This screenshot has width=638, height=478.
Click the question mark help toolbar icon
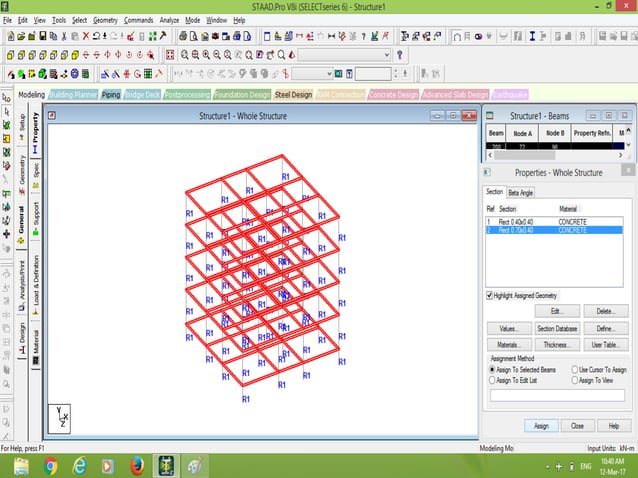pyautogui.click(x=400, y=55)
